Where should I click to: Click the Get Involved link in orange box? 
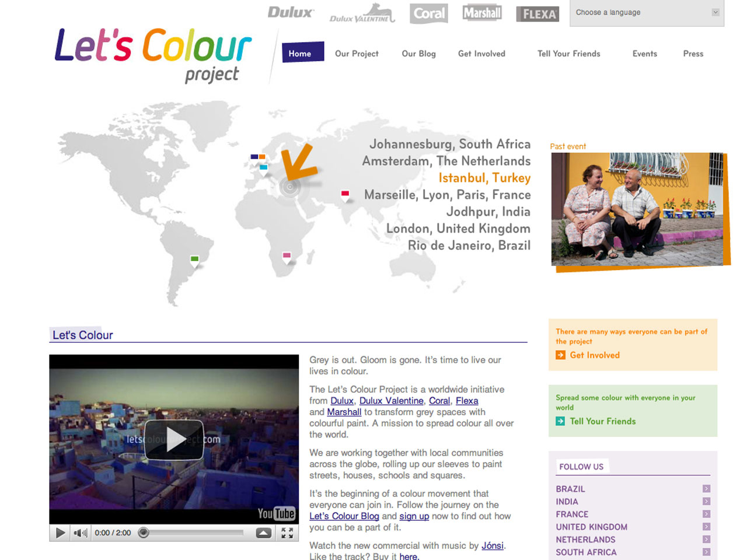[x=595, y=355]
